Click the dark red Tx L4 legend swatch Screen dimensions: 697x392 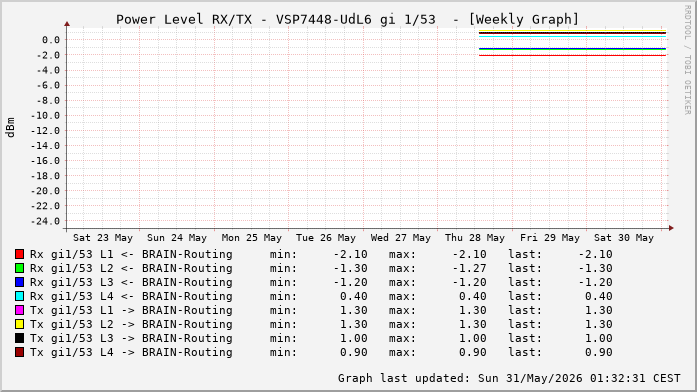(x=19, y=352)
